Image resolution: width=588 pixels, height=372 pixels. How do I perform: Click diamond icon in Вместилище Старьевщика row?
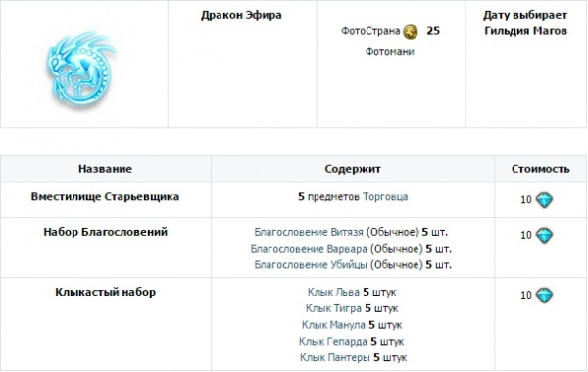[544, 200]
